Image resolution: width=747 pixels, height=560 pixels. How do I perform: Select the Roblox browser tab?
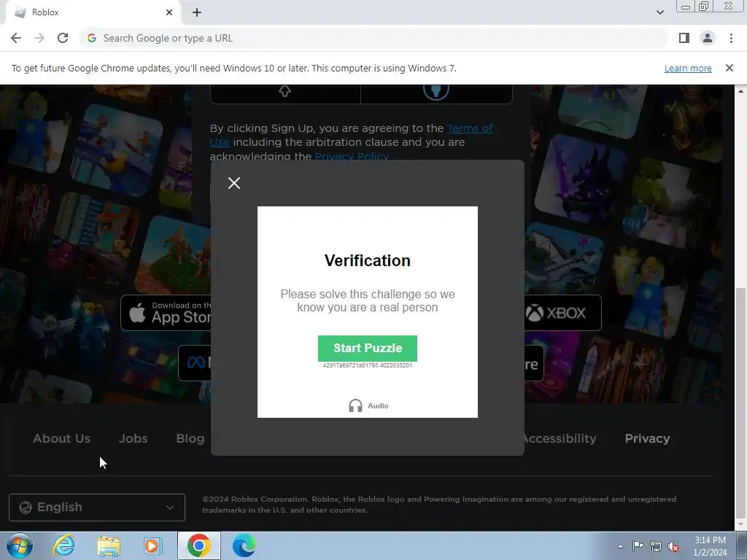[93, 12]
